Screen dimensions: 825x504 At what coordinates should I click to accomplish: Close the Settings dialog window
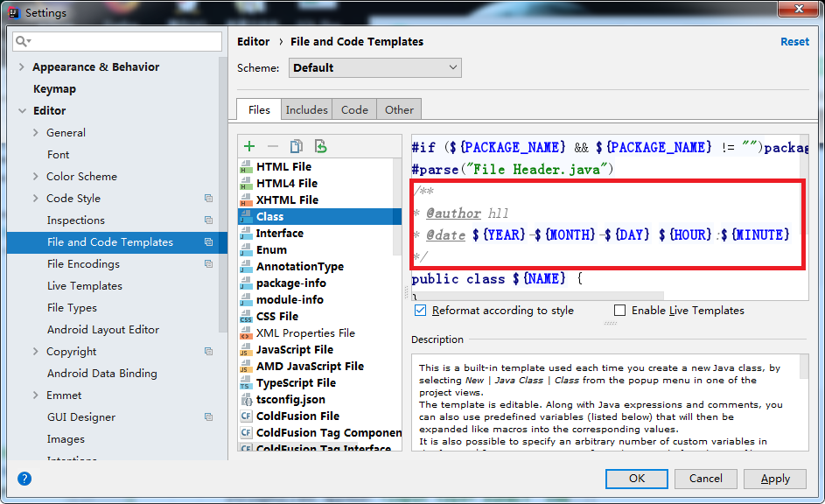pyautogui.click(x=799, y=9)
